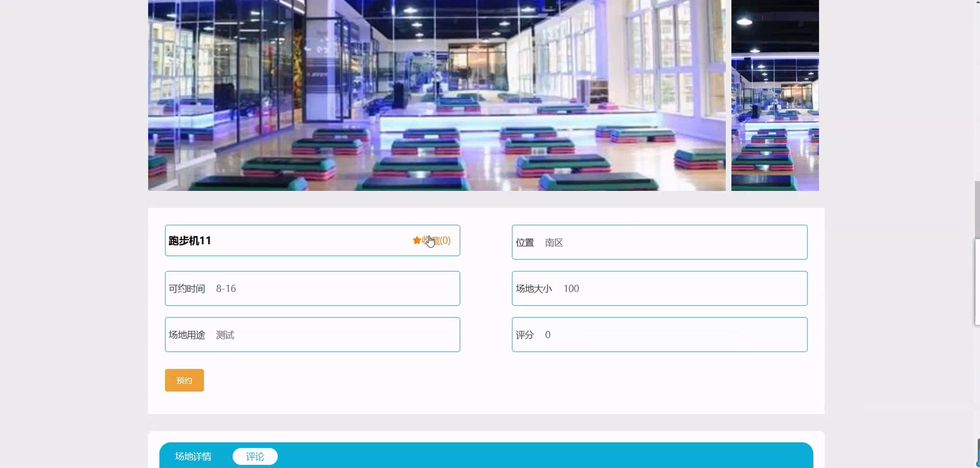980x468 pixels.
Task: Click the large gym venue photo
Action: (436, 95)
